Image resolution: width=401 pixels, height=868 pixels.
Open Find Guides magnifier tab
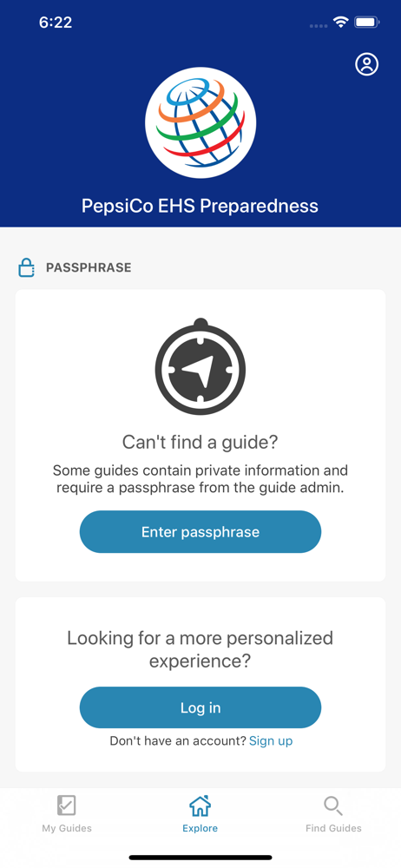(333, 814)
